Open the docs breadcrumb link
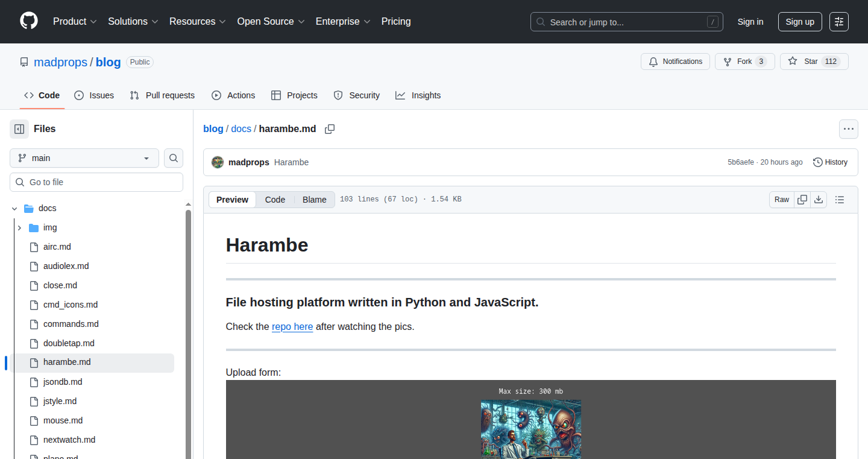 pyautogui.click(x=241, y=129)
